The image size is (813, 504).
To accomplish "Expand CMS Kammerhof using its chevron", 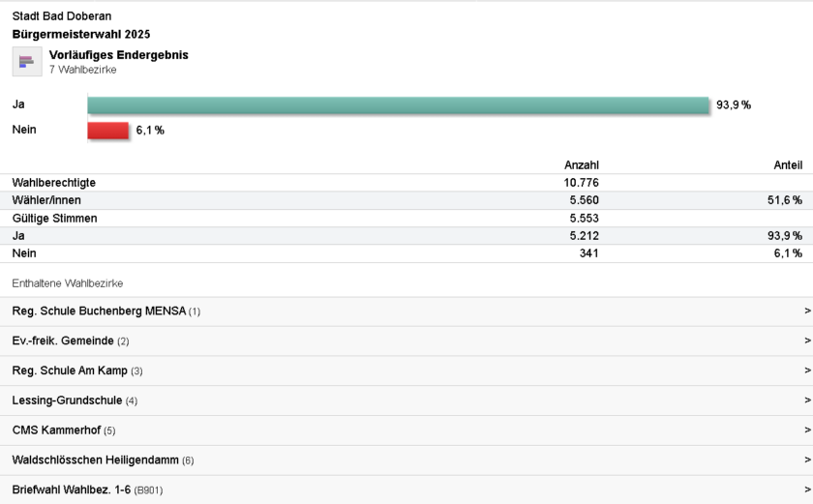I will [806, 430].
